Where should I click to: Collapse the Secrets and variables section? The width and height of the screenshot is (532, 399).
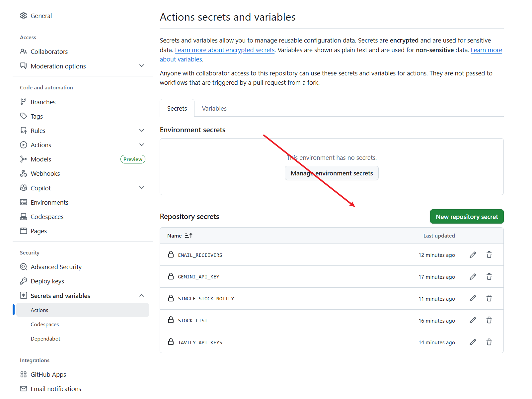pyautogui.click(x=142, y=296)
